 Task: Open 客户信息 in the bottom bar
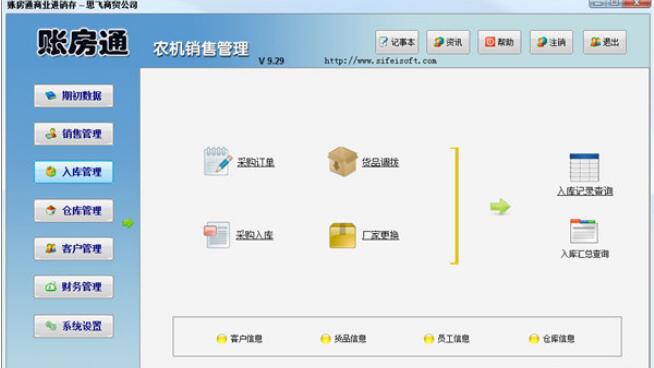click(239, 339)
